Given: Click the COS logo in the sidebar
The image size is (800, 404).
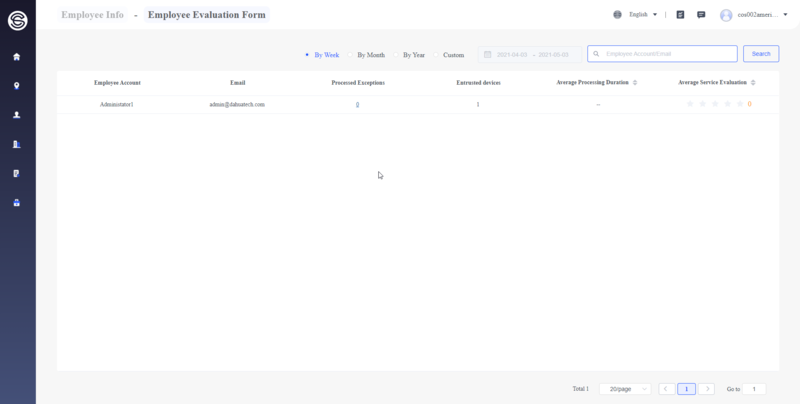Looking at the screenshot, I should (17, 20).
